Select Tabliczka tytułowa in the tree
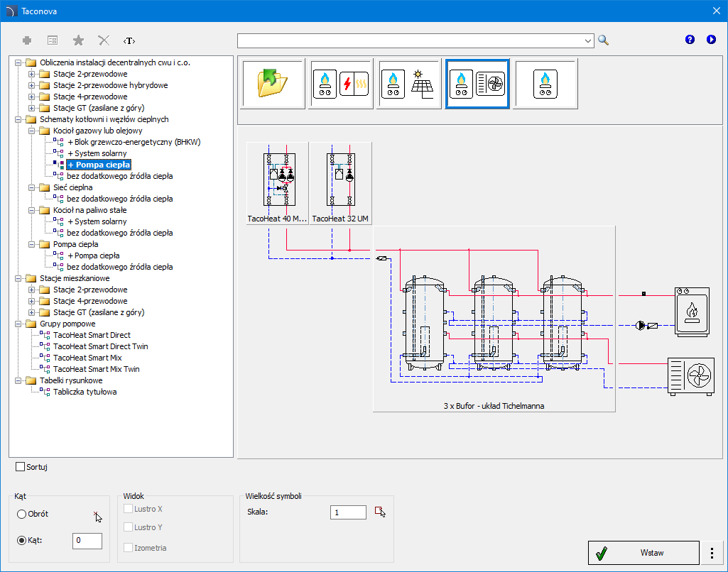This screenshot has height=572, width=728. click(x=85, y=392)
